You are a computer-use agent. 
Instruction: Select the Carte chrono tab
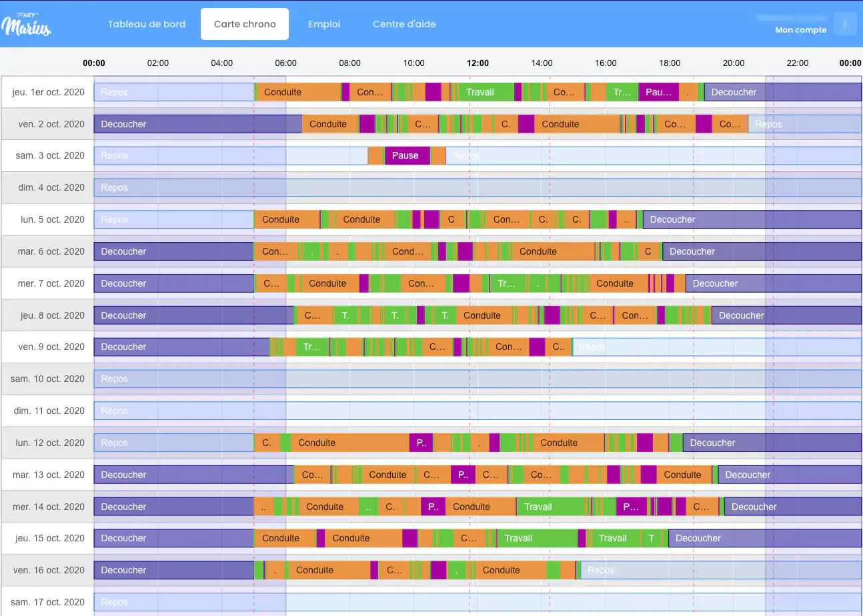(x=245, y=24)
